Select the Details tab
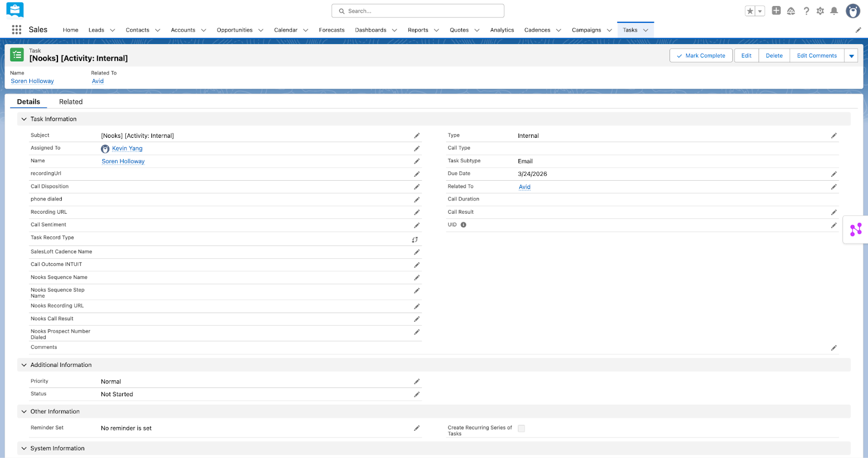The image size is (868, 458). coord(29,101)
